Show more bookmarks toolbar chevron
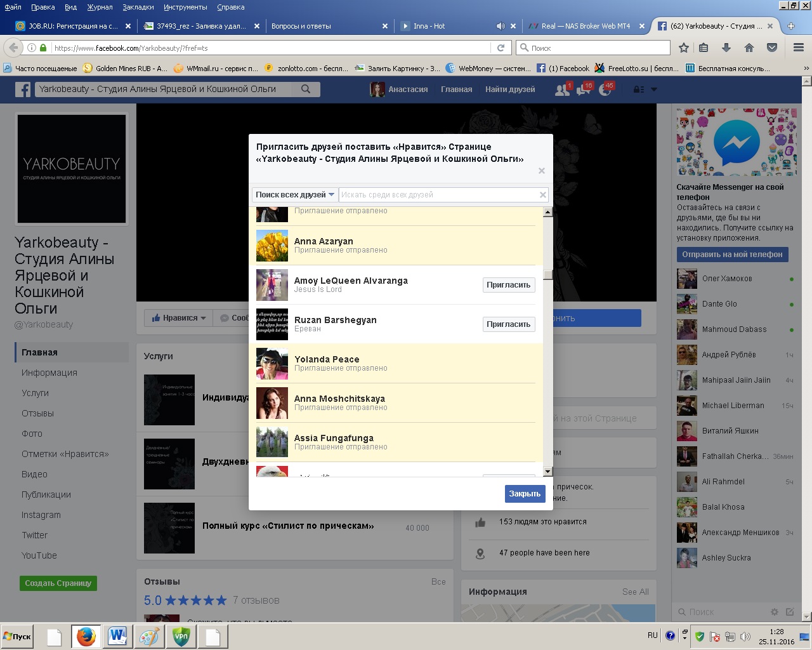This screenshot has height=650, width=812. coord(806,69)
